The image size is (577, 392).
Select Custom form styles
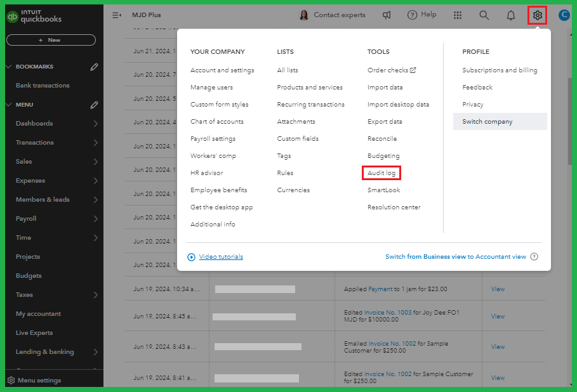pyautogui.click(x=220, y=105)
